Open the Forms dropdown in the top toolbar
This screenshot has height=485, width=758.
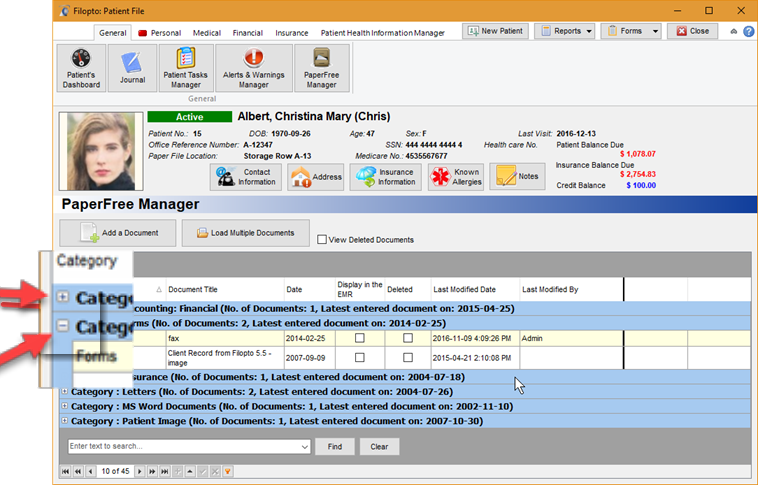[631, 31]
